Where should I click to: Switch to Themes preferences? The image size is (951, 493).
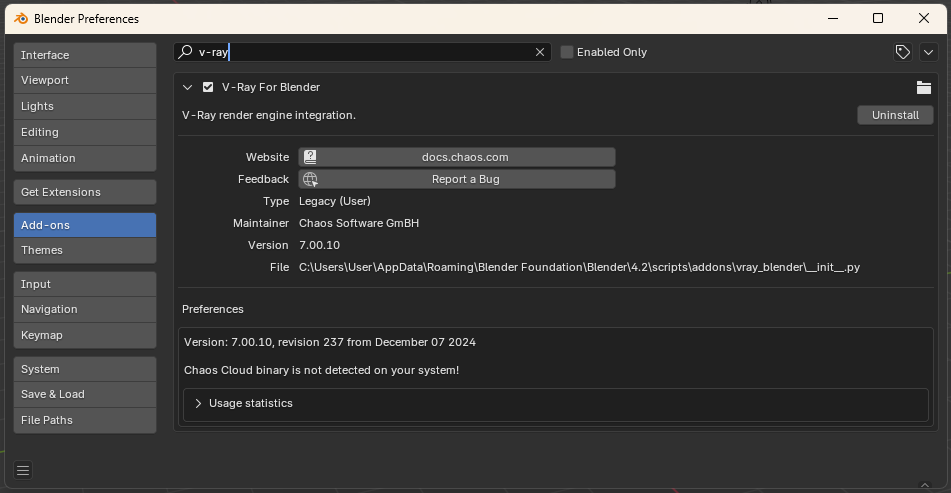coord(85,250)
